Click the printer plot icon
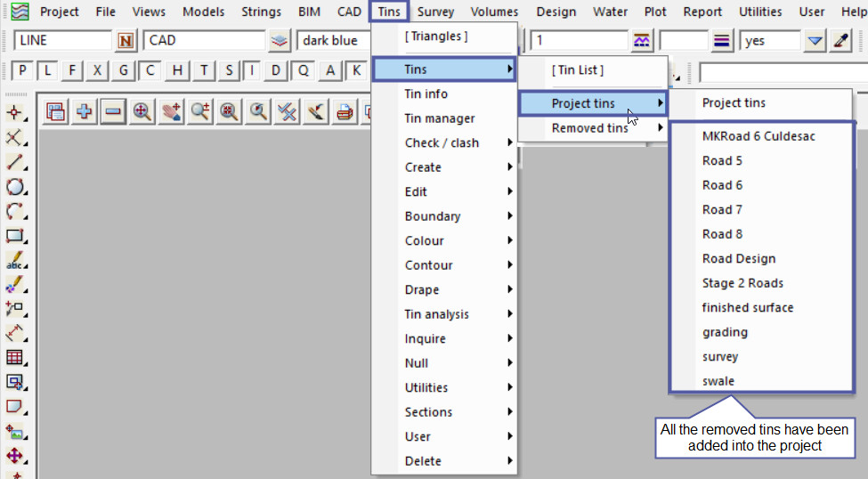 point(344,111)
